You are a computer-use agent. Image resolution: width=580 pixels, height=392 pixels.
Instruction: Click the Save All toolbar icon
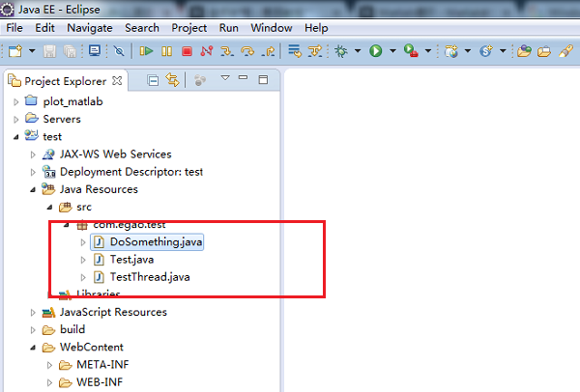(x=70, y=51)
